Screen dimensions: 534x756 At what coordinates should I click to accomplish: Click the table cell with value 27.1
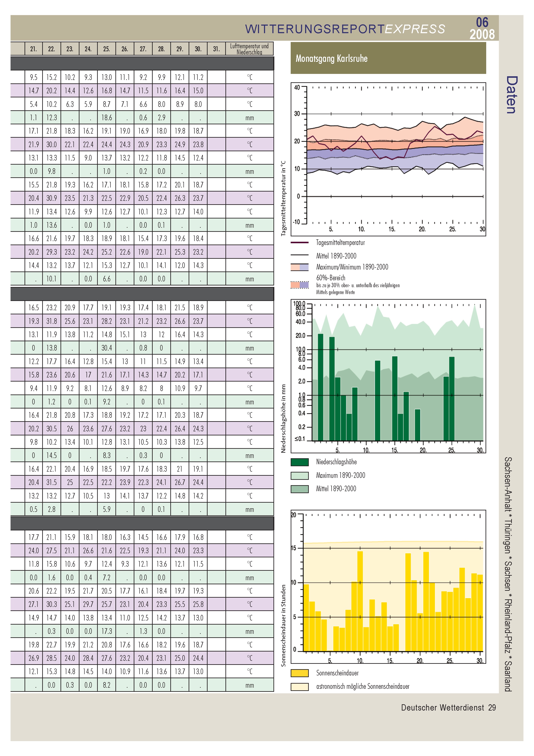(34, 604)
